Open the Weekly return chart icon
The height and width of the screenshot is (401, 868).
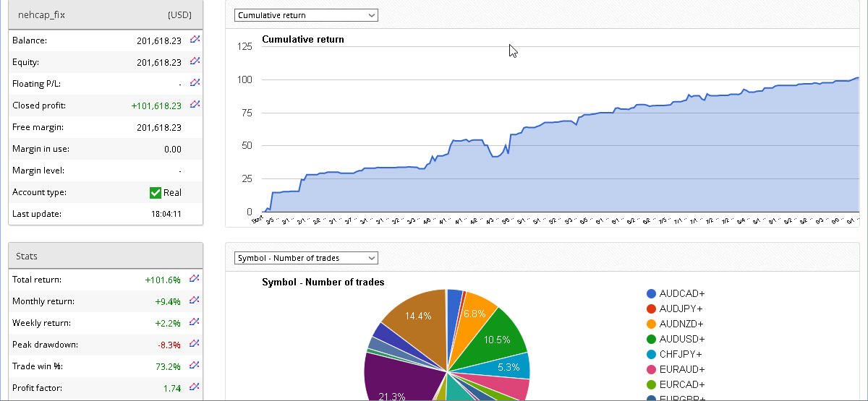tap(194, 322)
